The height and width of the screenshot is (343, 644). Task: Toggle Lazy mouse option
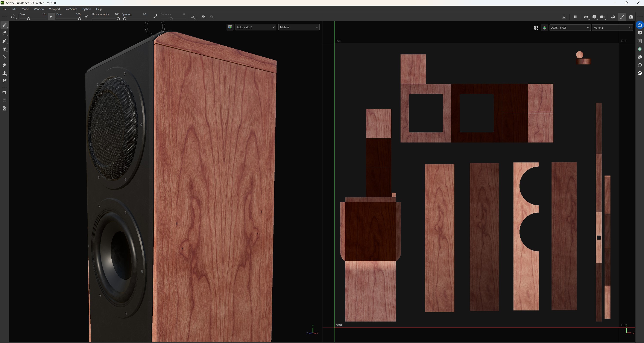[155, 17]
